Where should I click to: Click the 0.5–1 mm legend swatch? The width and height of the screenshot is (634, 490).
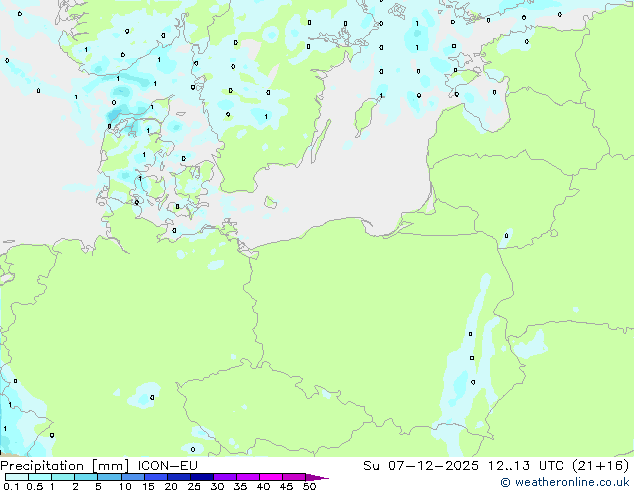pyautogui.click(x=40, y=477)
